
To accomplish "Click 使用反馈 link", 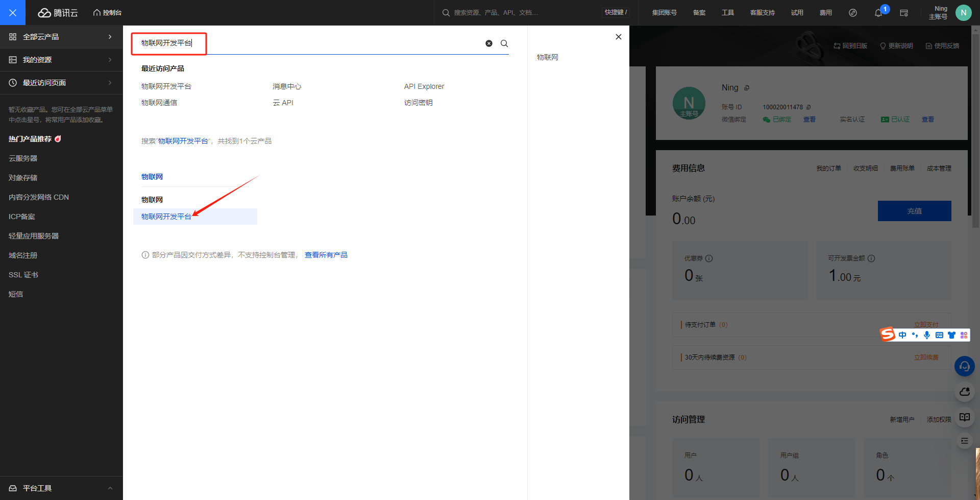I will [x=942, y=46].
